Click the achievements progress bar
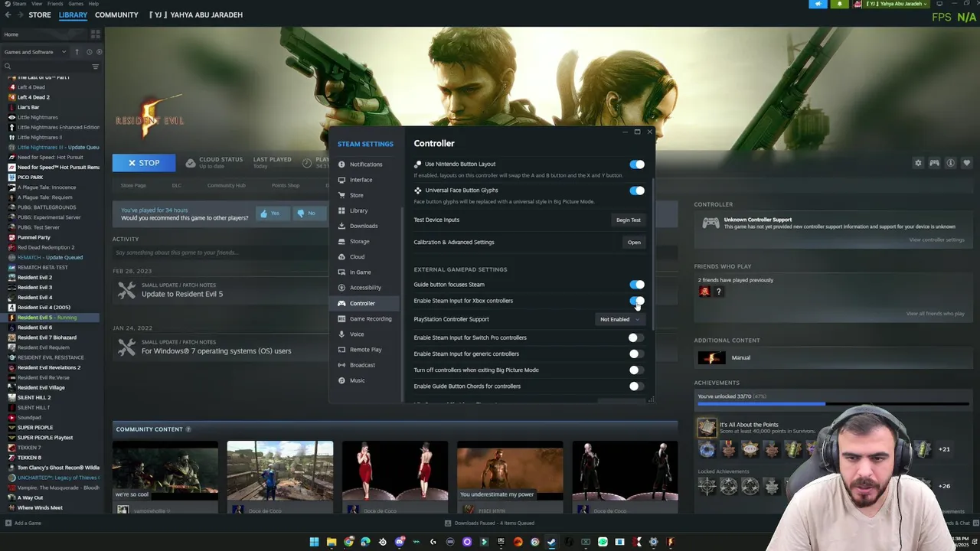The image size is (980, 551). [833, 403]
